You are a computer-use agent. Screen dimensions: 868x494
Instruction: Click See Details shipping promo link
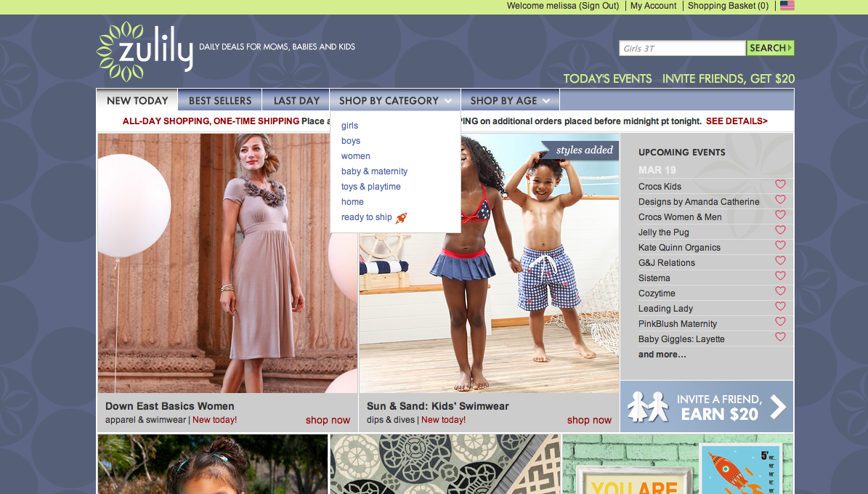tap(737, 121)
